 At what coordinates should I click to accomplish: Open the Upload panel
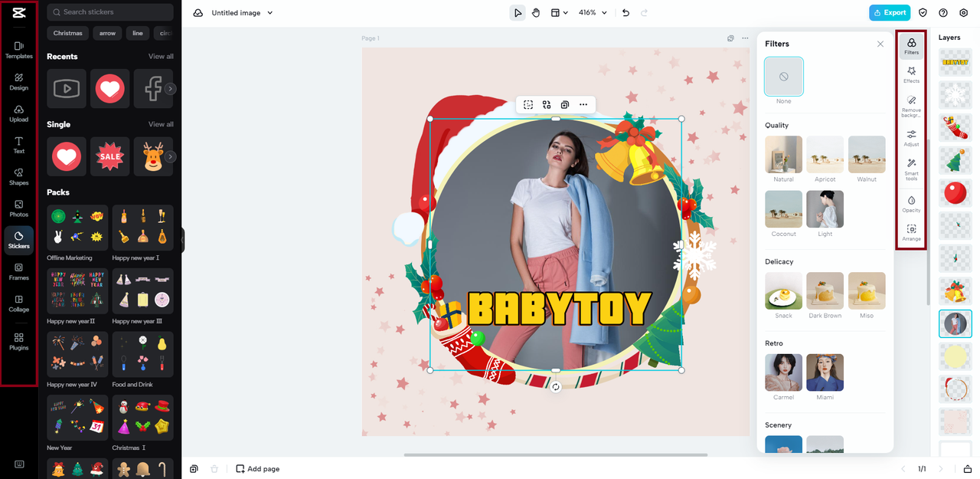tap(18, 113)
